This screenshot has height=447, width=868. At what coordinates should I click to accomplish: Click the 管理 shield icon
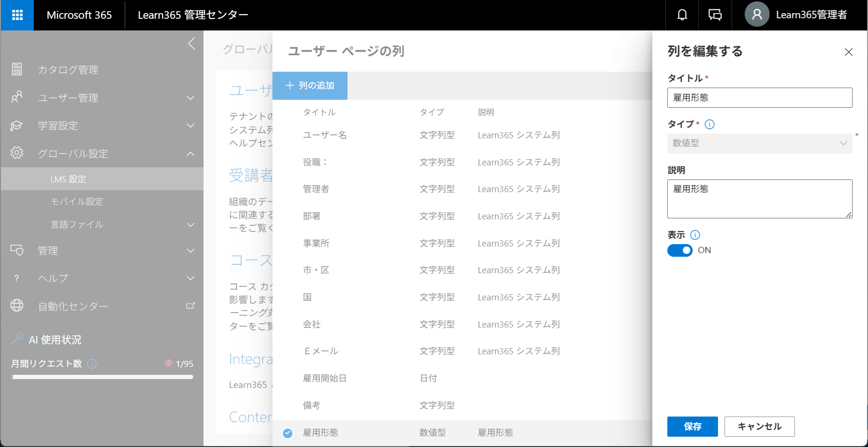[x=17, y=250]
